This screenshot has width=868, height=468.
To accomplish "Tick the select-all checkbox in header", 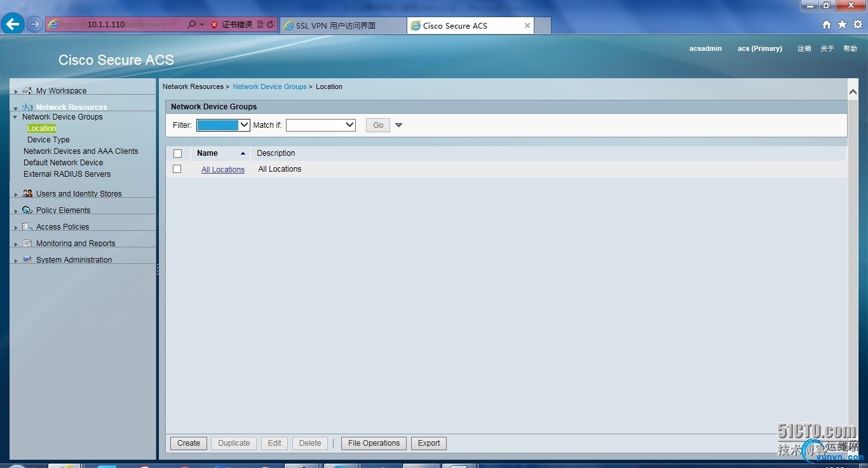I will click(x=177, y=153).
